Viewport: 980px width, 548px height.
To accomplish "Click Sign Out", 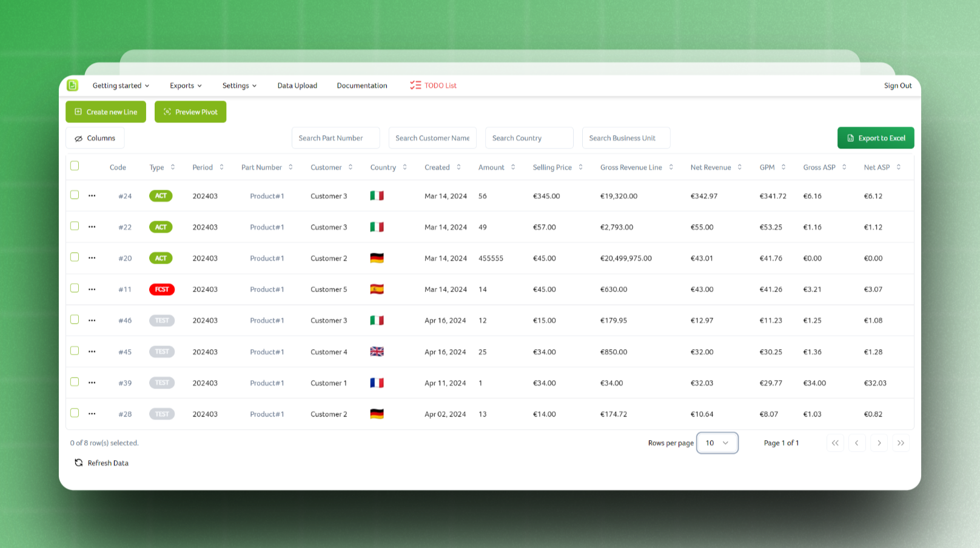I will (898, 85).
